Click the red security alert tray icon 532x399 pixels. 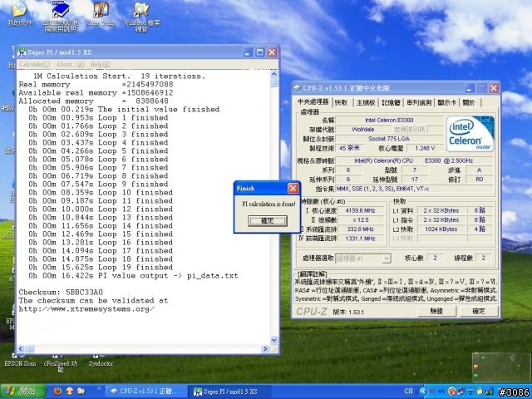click(x=451, y=392)
